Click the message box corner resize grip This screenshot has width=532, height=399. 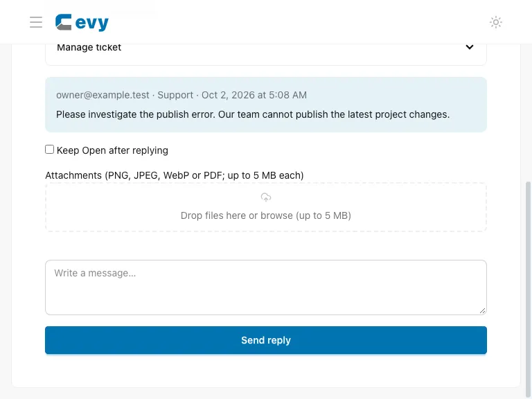482,310
